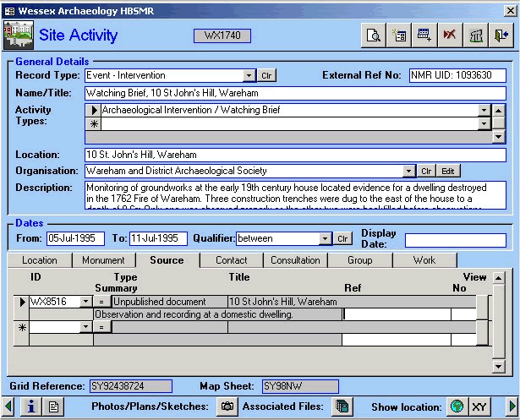The width and height of the screenshot is (520, 420).
Task: Click the blue information icon
Action: coord(31,406)
